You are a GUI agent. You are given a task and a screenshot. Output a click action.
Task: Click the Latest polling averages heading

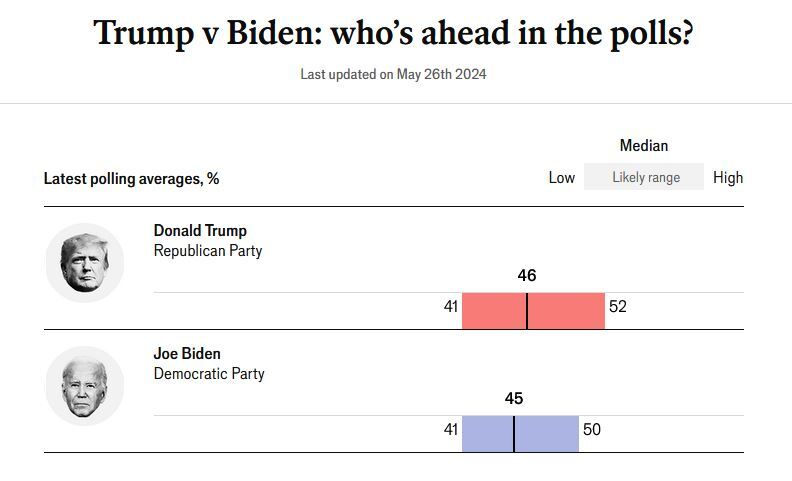(x=131, y=179)
